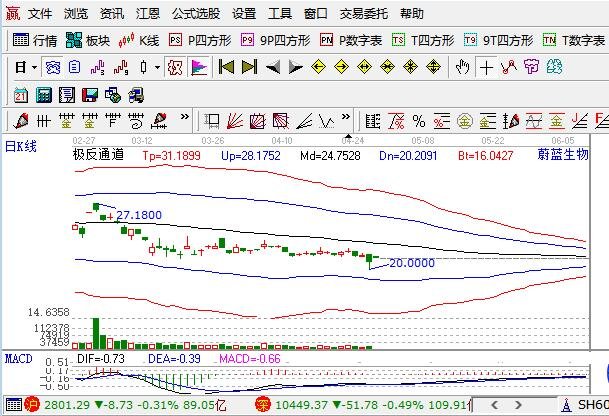Select the hand pan tool
This screenshot has width=609, height=416.
pyautogui.click(x=462, y=67)
